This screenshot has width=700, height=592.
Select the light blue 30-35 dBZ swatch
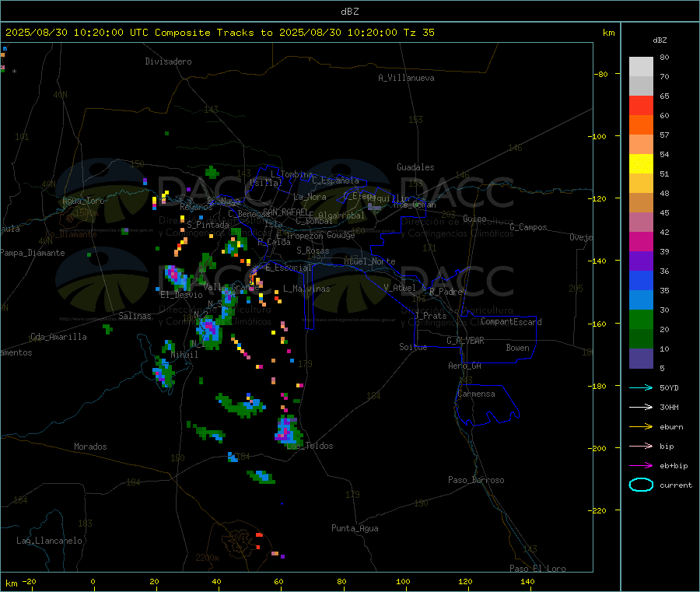click(x=641, y=300)
